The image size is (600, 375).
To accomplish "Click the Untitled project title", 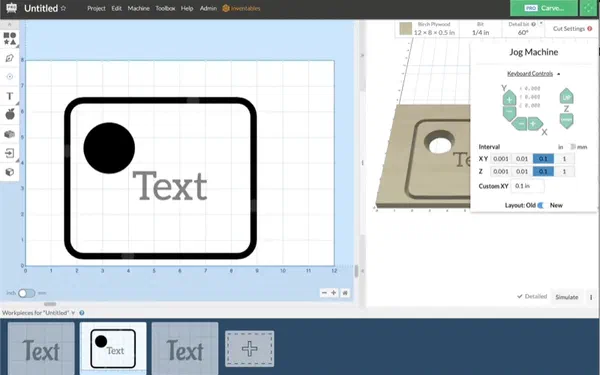I will coord(41,8).
